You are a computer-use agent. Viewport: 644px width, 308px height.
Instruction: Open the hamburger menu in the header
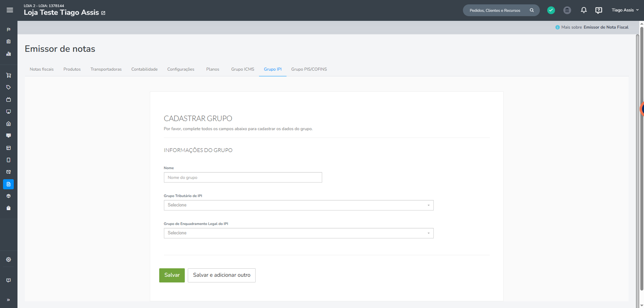[10, 10]
